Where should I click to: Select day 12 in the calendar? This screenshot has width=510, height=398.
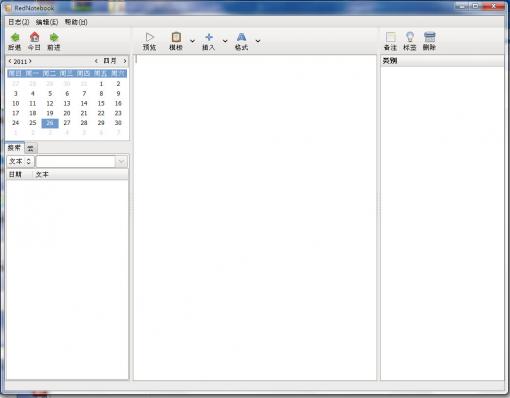coord(50,103)
